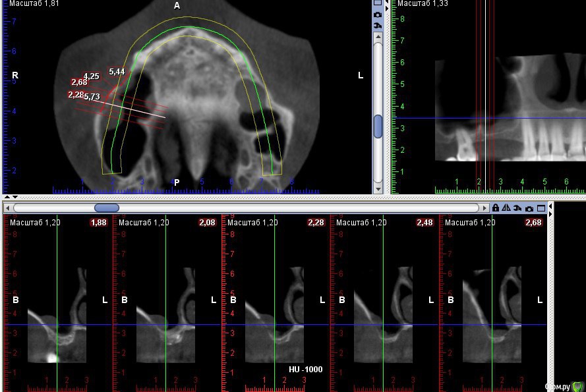The height and width of the screenshot is (392, 586).
Task: Click camera icon in axial view toolbar
Action: [378, 14]
